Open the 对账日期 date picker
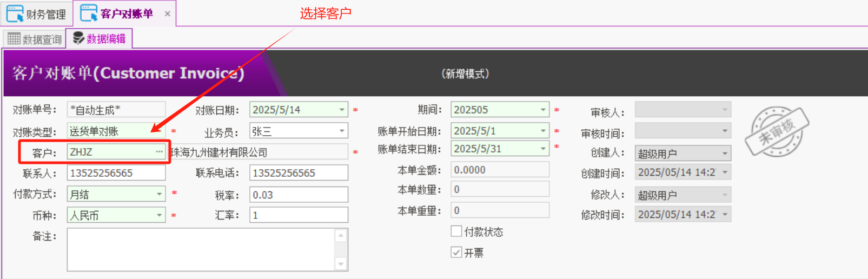 (x=342, y=110)
